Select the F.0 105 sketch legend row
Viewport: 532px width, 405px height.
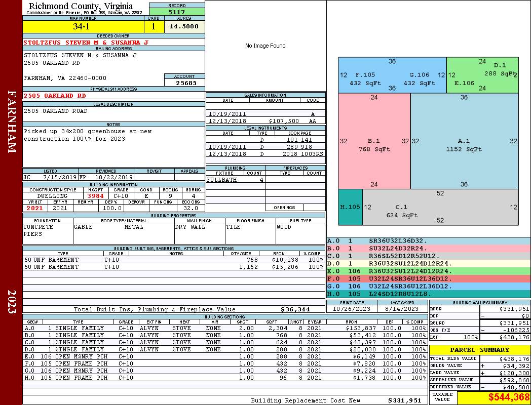428,278
